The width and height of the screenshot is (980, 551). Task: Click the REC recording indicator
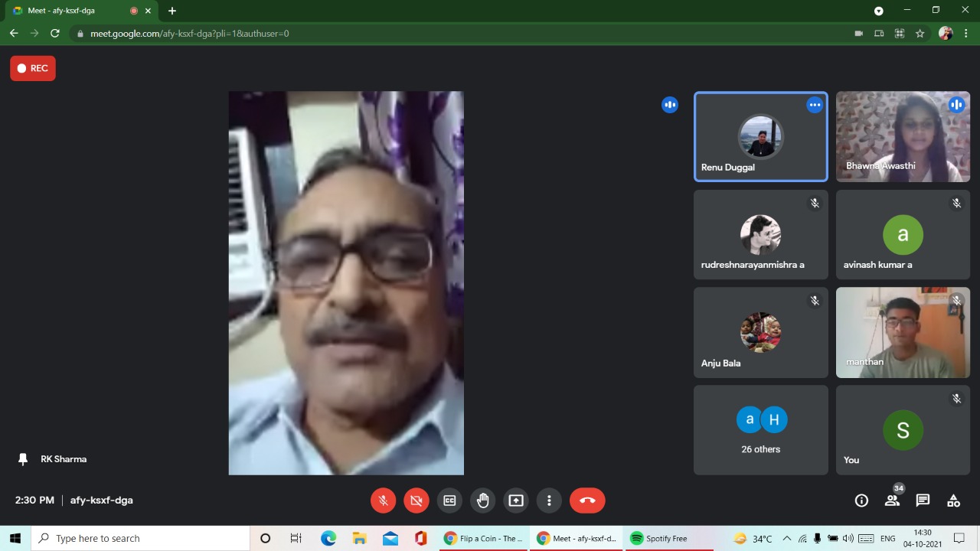pos(33,68)
